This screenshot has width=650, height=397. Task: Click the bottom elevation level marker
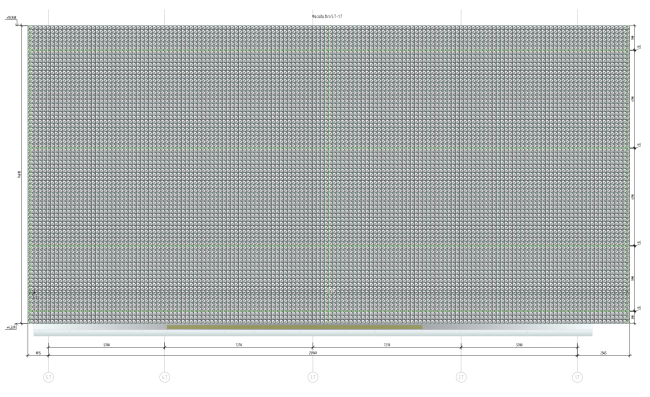pos(11,327)
